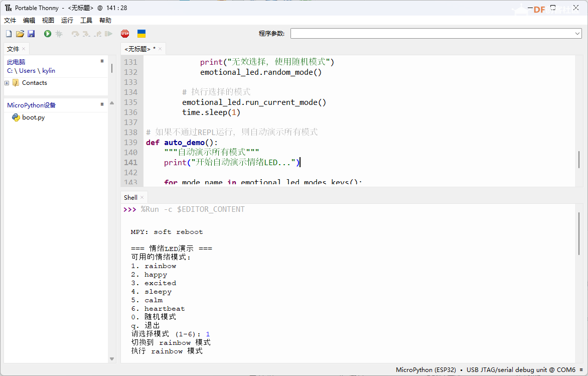Select the Shell tab
The image size is (588, 376).
pos(130,197)
